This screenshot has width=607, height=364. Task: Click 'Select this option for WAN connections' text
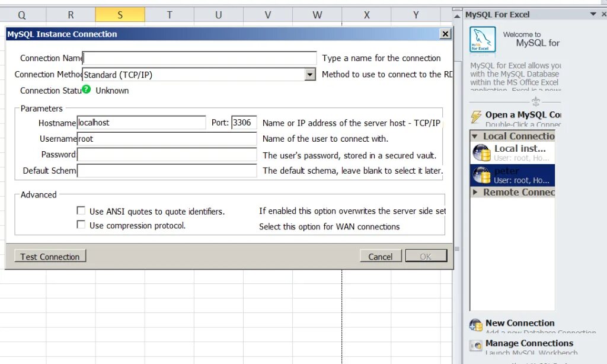tap(330, 226)
